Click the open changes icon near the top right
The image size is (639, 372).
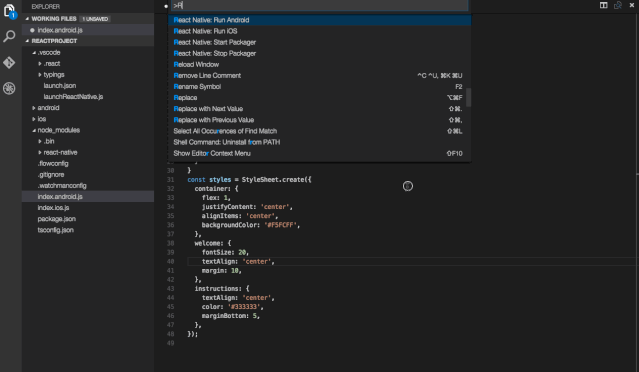pyautogui.click(x=618, y=5)
